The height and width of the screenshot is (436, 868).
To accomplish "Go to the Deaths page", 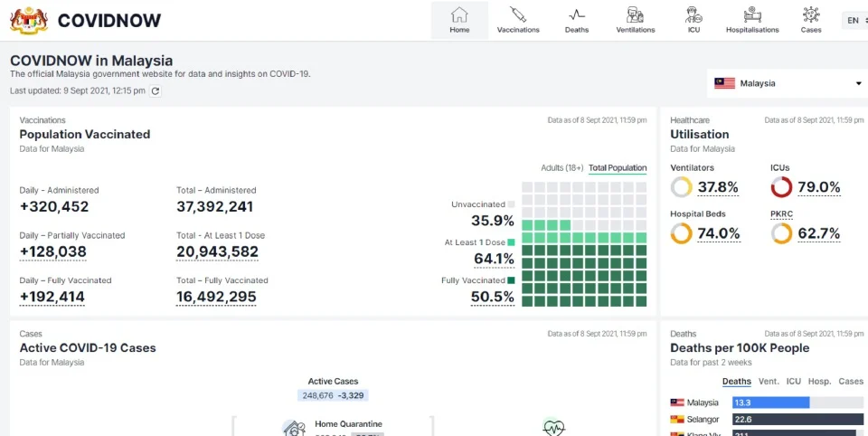I will tap(577, 21).
